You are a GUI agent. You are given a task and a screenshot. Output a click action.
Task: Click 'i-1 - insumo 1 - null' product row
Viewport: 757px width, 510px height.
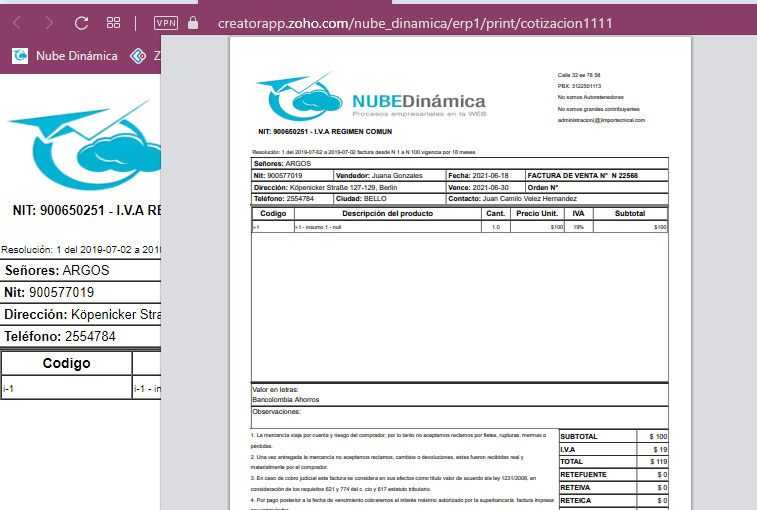click(388, 227)
